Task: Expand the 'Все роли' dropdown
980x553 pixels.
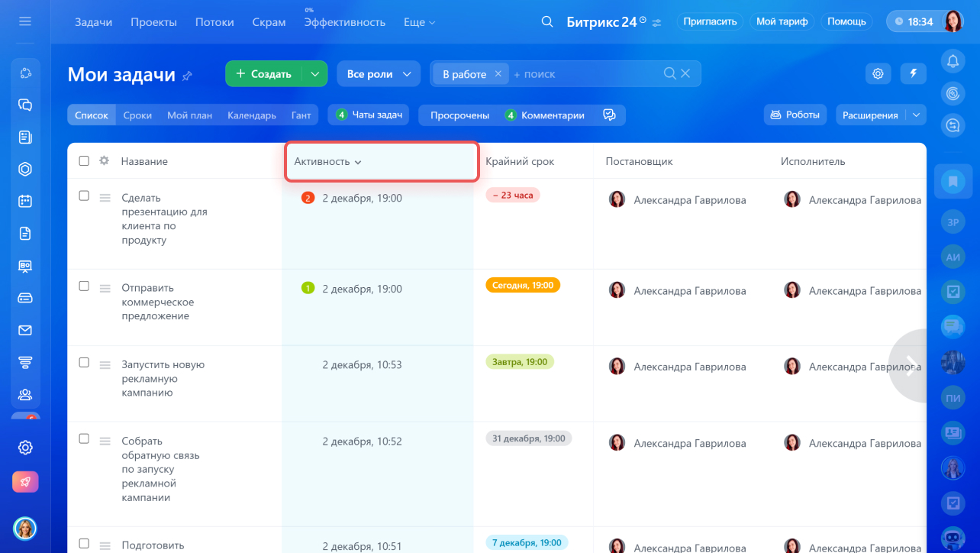Action: coord(379,74)
